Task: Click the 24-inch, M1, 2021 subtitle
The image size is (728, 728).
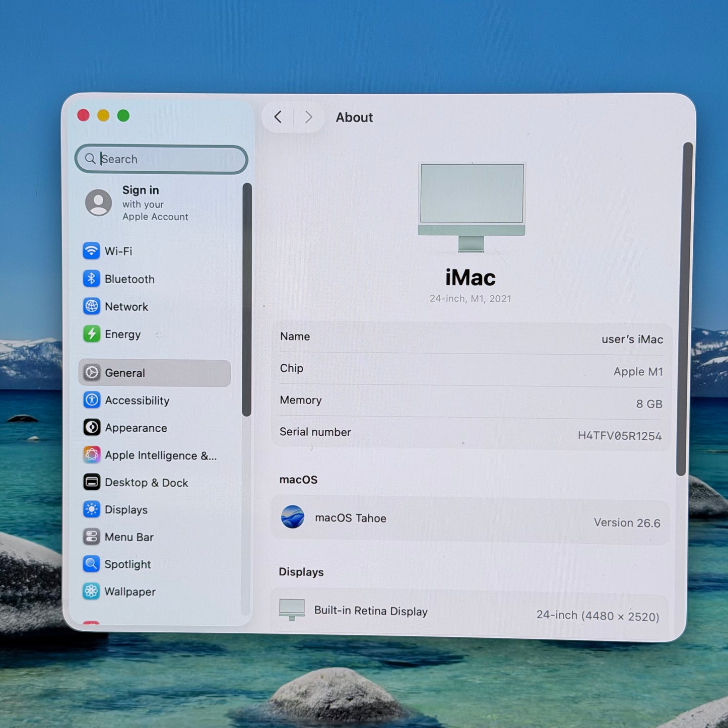Action: tap(471, 299)
